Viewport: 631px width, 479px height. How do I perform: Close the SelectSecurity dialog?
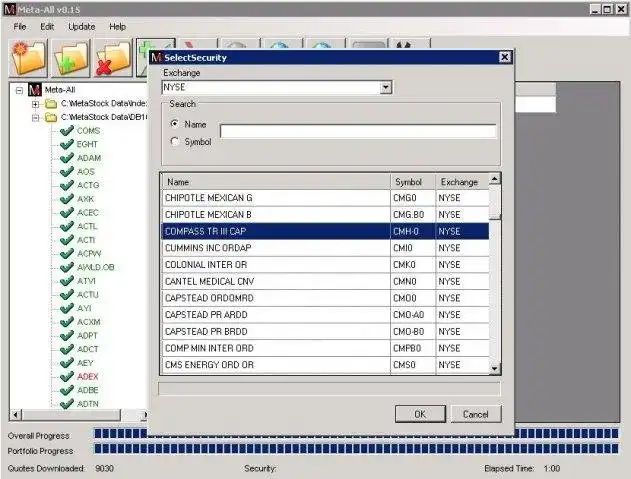[505, 57]
